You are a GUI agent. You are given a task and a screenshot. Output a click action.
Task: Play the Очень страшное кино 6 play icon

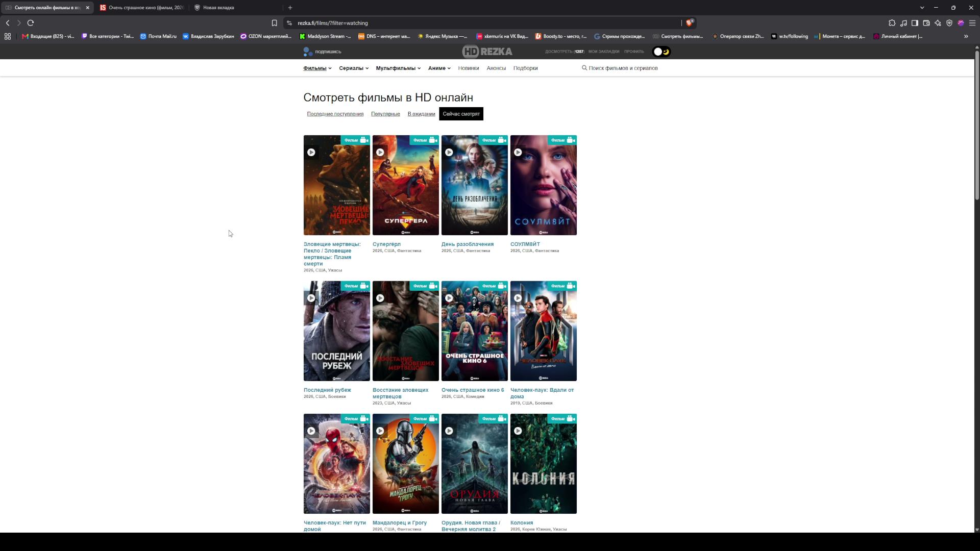point(449,298)
